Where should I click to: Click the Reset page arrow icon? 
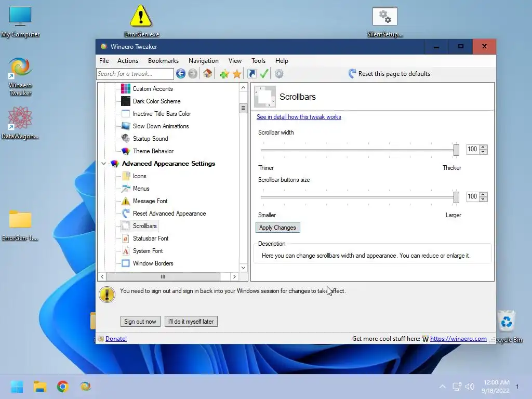tap(352, 74)
